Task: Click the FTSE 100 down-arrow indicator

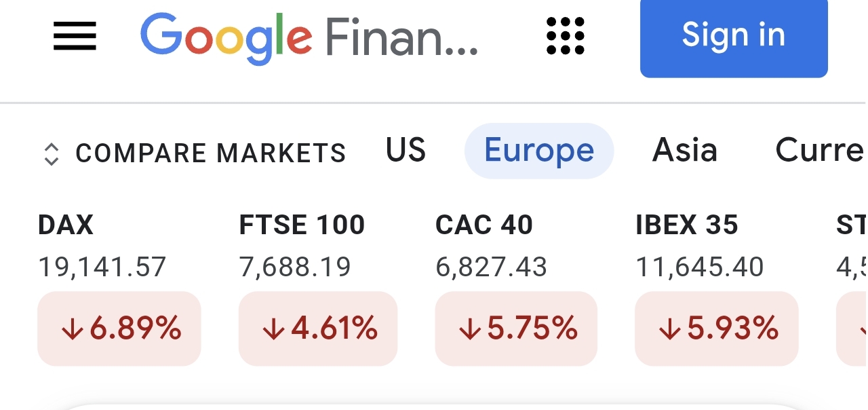Action: [273, 329]
